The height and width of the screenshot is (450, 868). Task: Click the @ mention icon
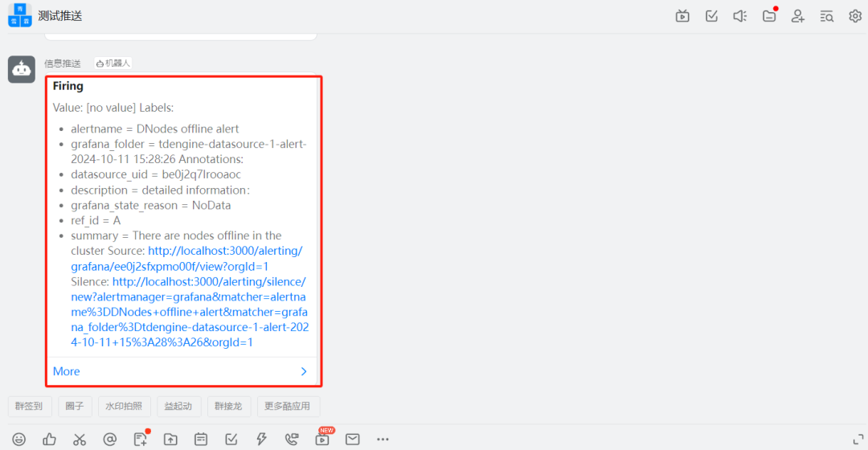[x=109, y=440]
